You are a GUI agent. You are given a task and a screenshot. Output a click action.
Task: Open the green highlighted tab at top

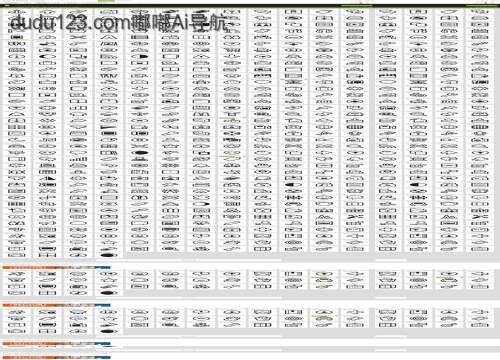pos(106,1)
